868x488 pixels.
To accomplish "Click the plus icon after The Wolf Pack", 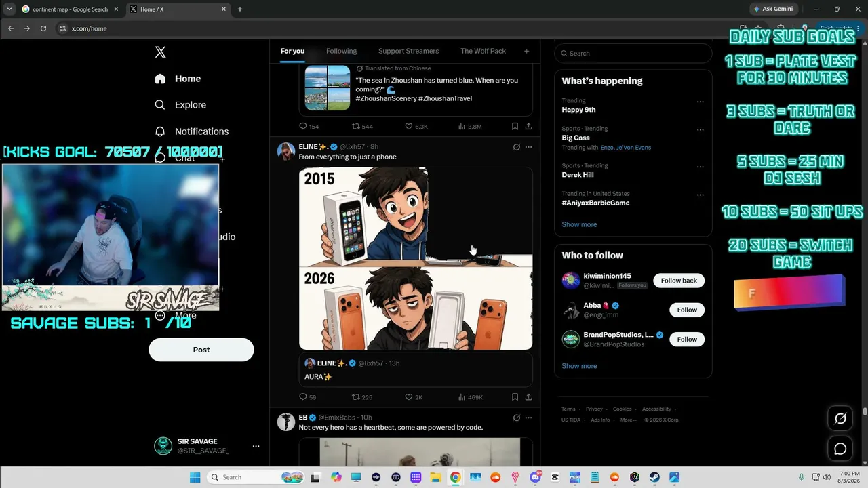I will click(x=526, y=51).
